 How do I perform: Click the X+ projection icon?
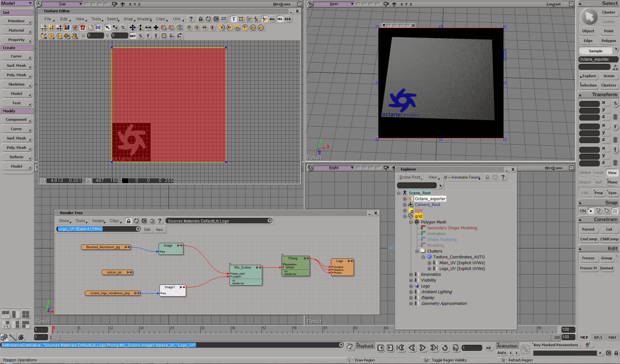tap(230, 27)
